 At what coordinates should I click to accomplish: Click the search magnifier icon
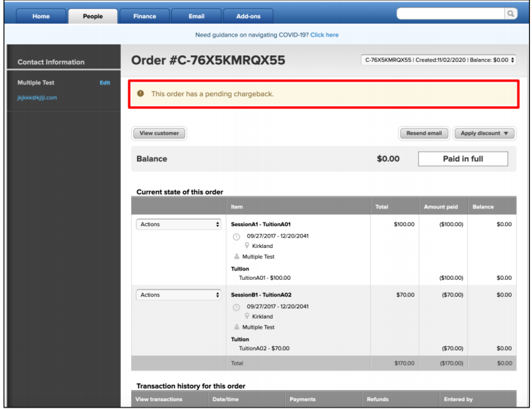[510, 13]
